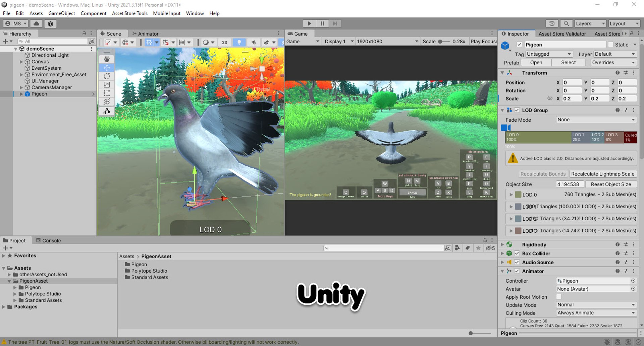
Task: Select the Move tool in Scene toolbar
Action: click(x=107, y=68)
